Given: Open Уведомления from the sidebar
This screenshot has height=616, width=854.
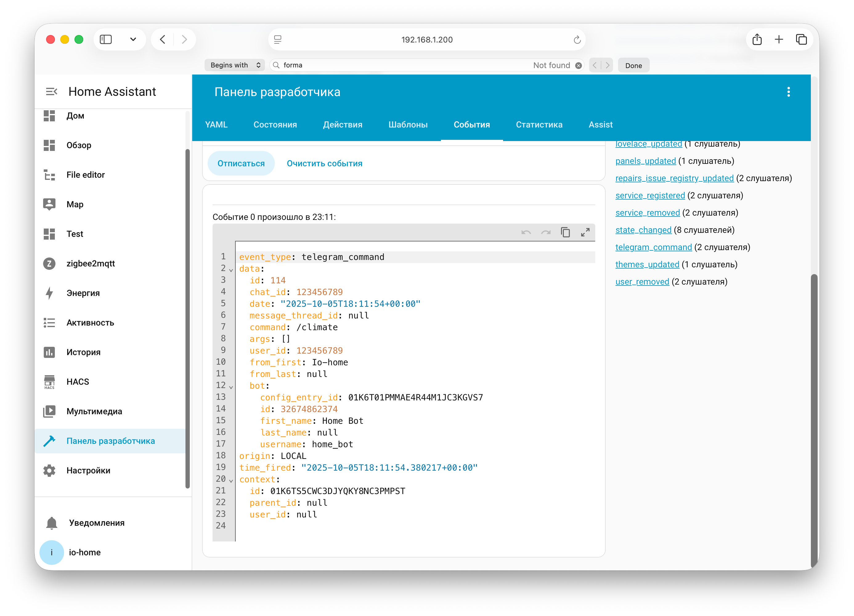Looking at the screenshot, I should pos(96,522).
